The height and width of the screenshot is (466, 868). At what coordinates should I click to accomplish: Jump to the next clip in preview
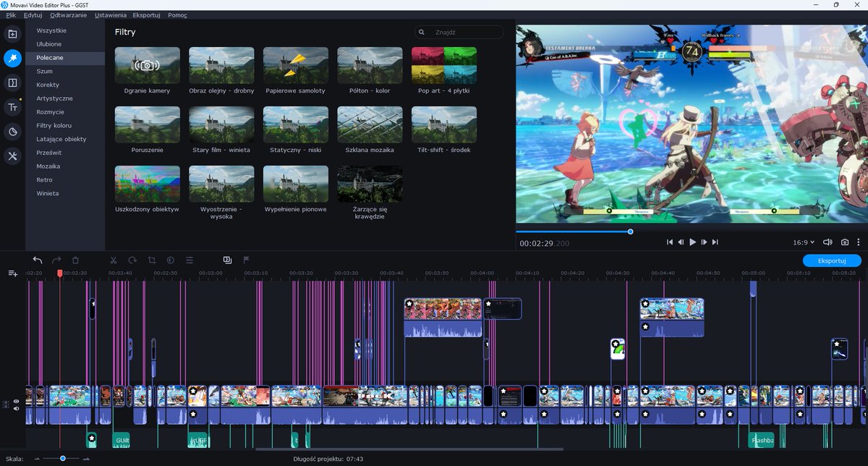(715, 242)
